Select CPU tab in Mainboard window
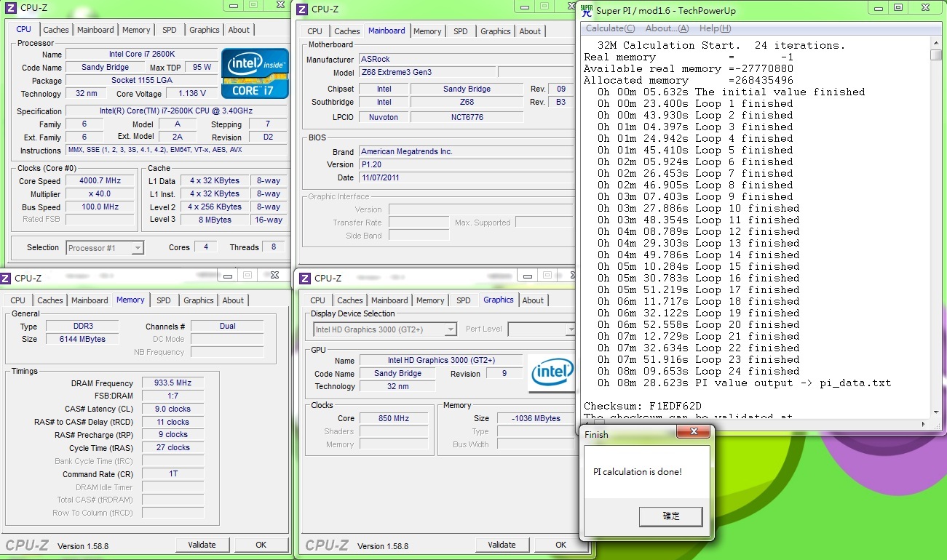Image resolution: width=947 pixels, height=560 pixels. coord(314,31)
